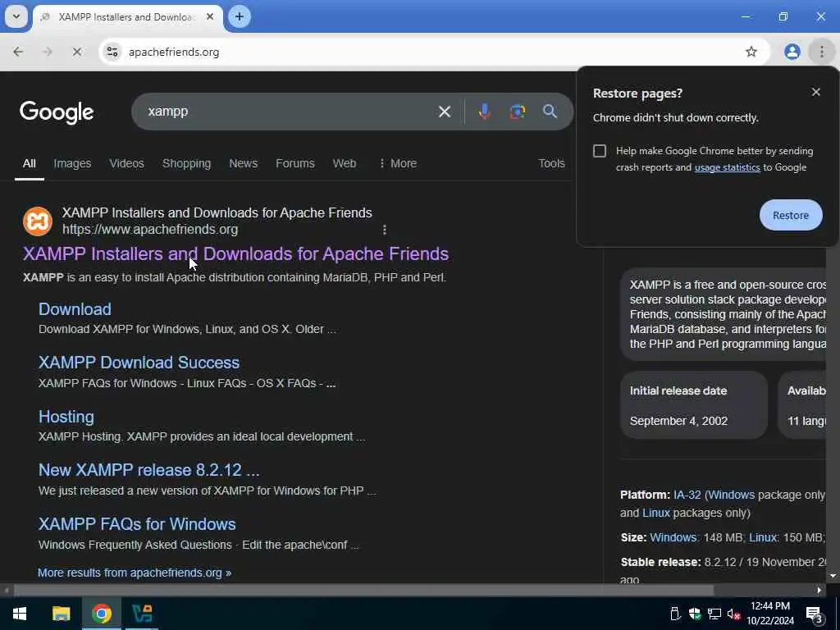
Task: Click the browser back arrow
Action: click(18, 52)
